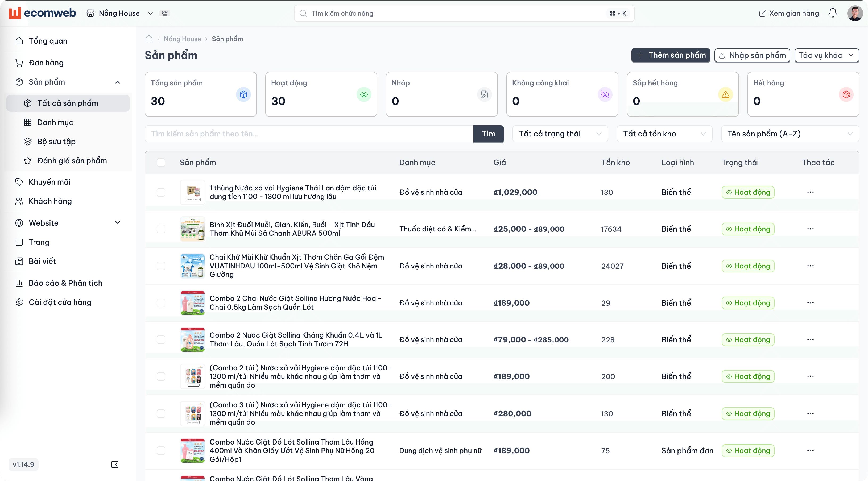Check the box for the Sollina Hương Nước Hoa combo
Image resolution: width=868 pixels, height=481 pixels.
click(x=161, y=303)
